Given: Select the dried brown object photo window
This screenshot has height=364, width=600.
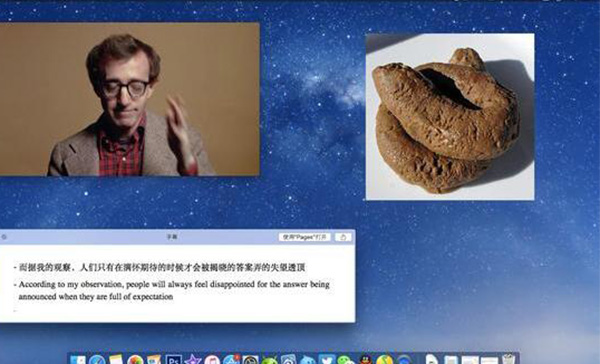Looking at the screenshot, I should coord(450,117).
